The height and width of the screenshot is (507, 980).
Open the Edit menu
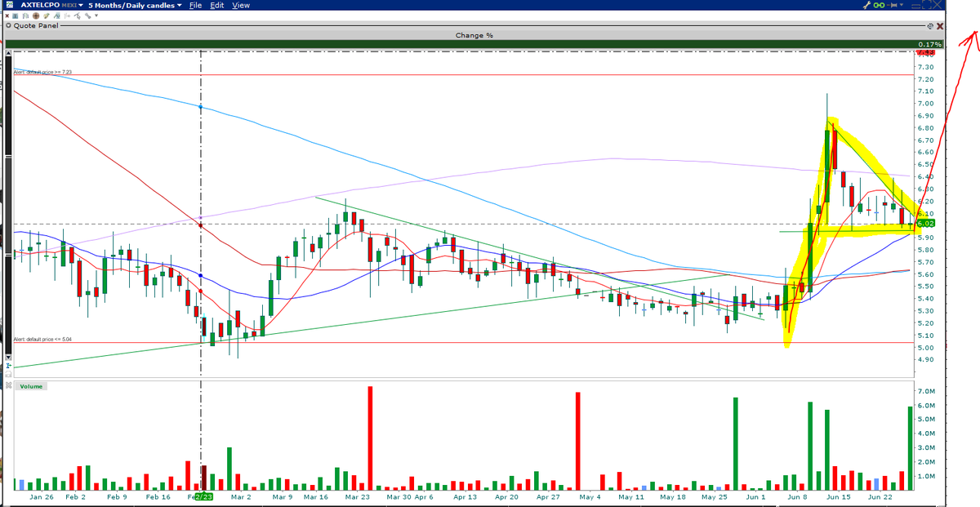[216, 5]
